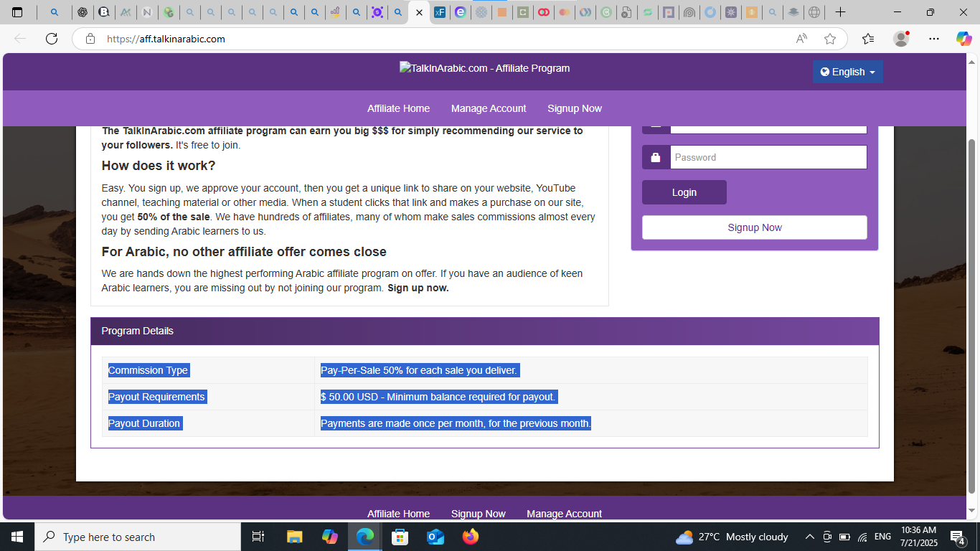This screenshot has width=980, height=551.
Task: Open Firefox from the taskbar
Action: [x=471, y=537]
